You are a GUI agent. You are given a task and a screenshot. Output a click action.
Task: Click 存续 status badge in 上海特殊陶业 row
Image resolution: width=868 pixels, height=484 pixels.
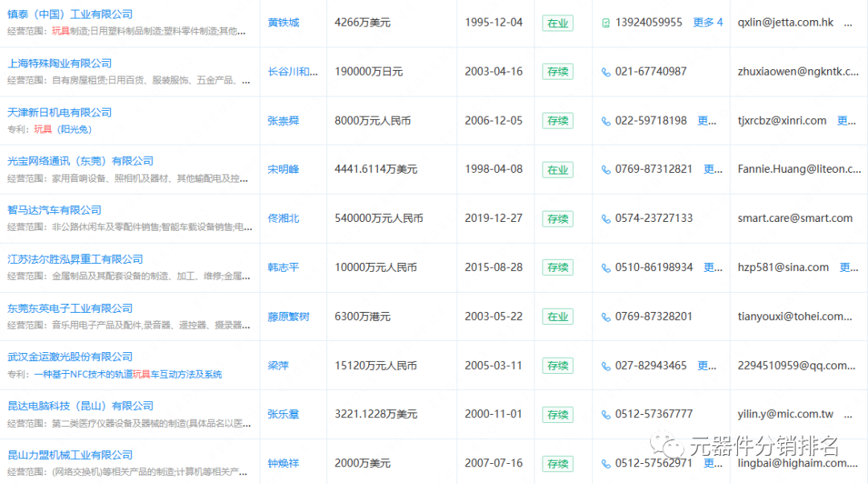558,72
